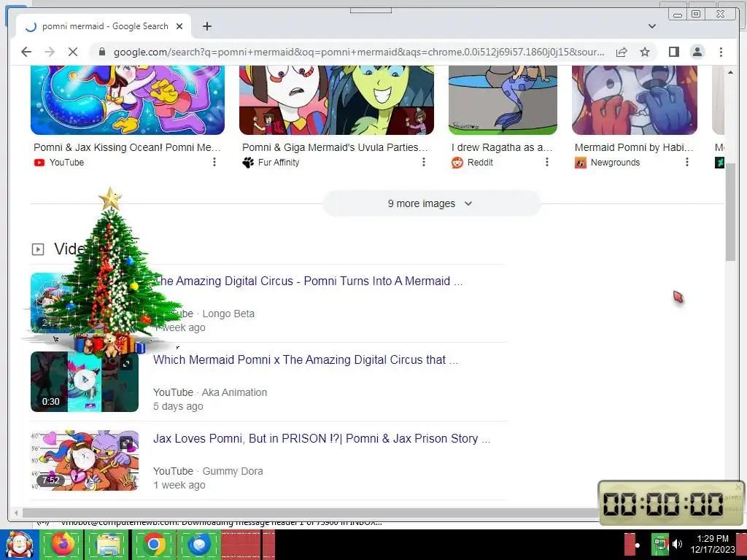
Task: Open I drew Ragatha image thumbnail
Action: coord(503,100)
